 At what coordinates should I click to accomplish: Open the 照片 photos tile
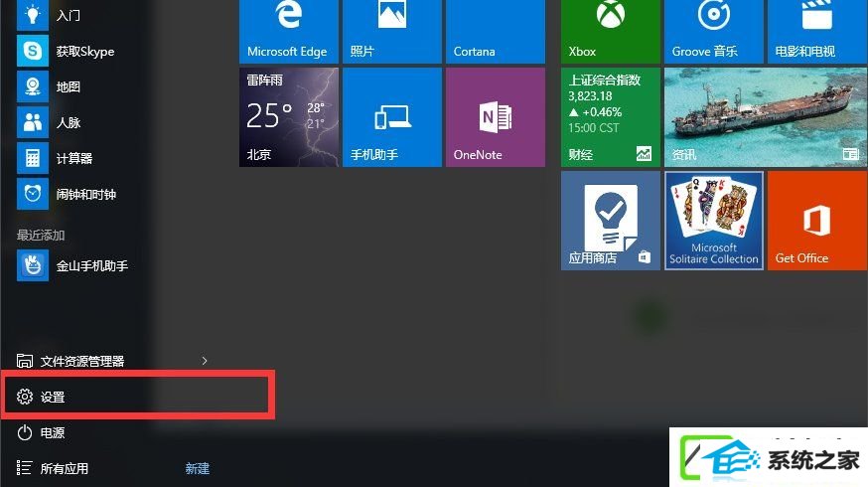click(392, 32)
